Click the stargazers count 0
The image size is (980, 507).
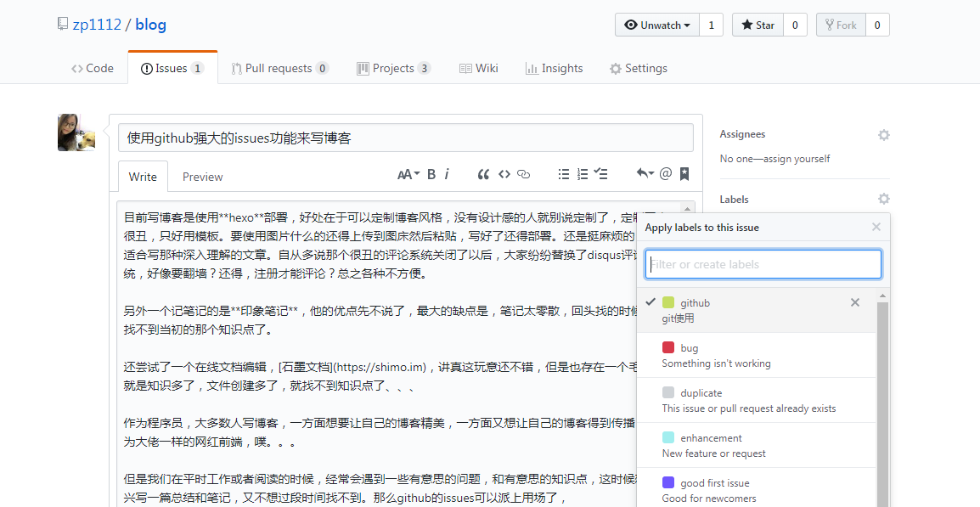point(795,25)
